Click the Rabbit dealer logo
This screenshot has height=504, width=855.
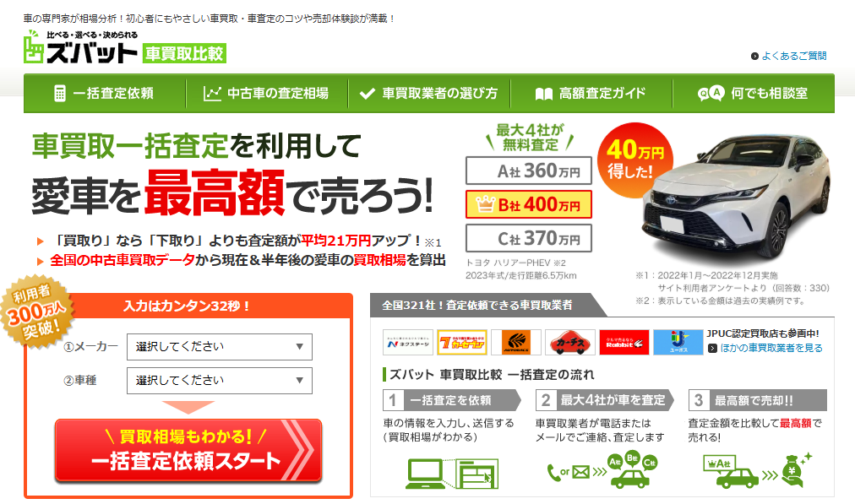[624, 342]
